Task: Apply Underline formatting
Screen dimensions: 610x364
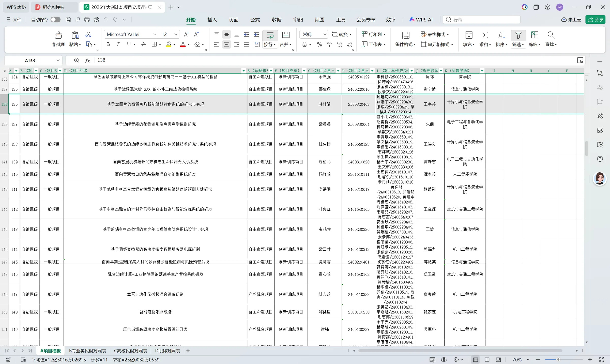Action: click(129, 44)
